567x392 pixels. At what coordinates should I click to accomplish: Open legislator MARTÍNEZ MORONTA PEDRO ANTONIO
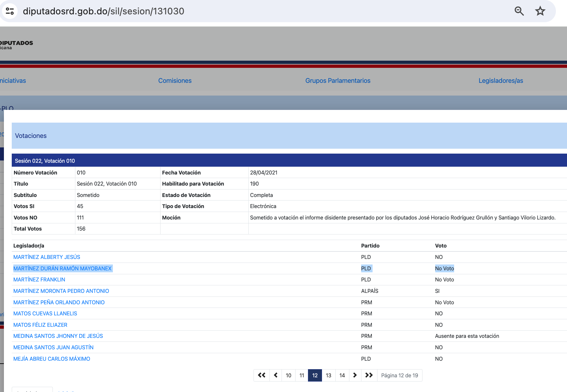(61, 291)
